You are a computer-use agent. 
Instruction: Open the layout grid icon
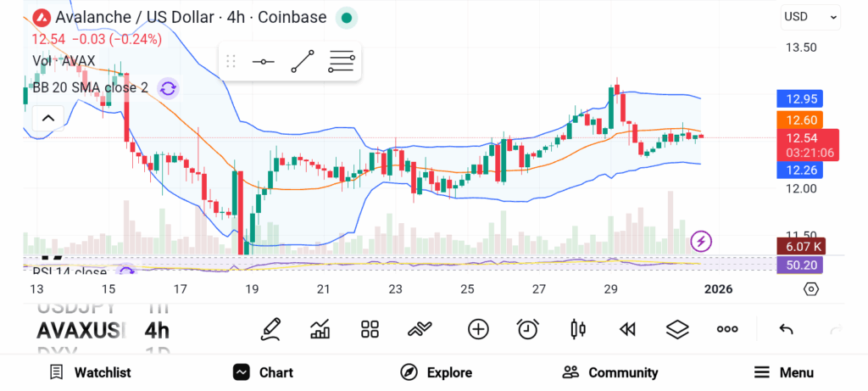(x=370, y=329)
